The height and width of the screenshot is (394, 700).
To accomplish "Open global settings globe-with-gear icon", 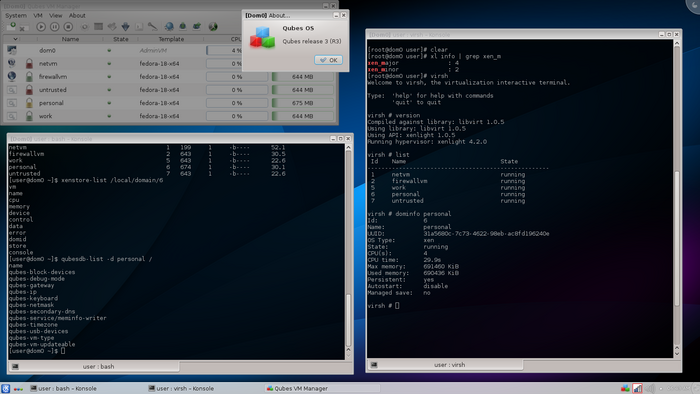I will pyautogui.click(x=169, y=27).
